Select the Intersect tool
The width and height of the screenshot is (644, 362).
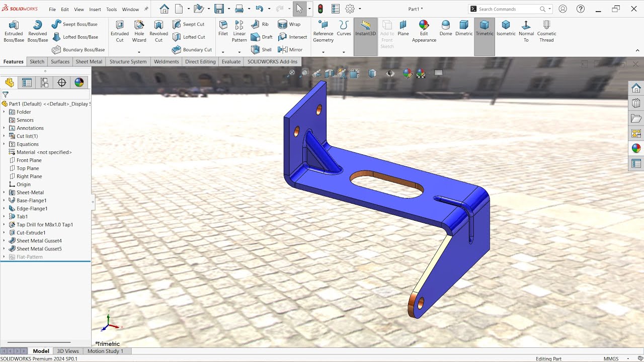pos(292,37)
